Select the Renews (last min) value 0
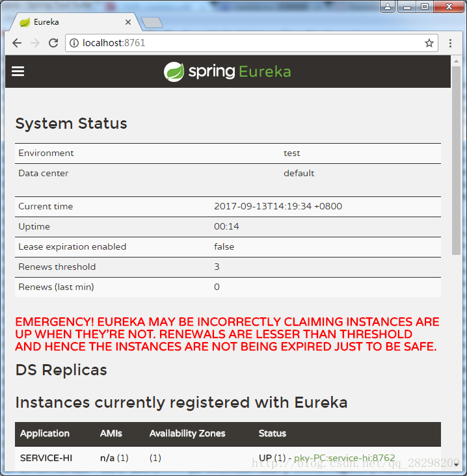467x476 pixels. pos(217,287)
